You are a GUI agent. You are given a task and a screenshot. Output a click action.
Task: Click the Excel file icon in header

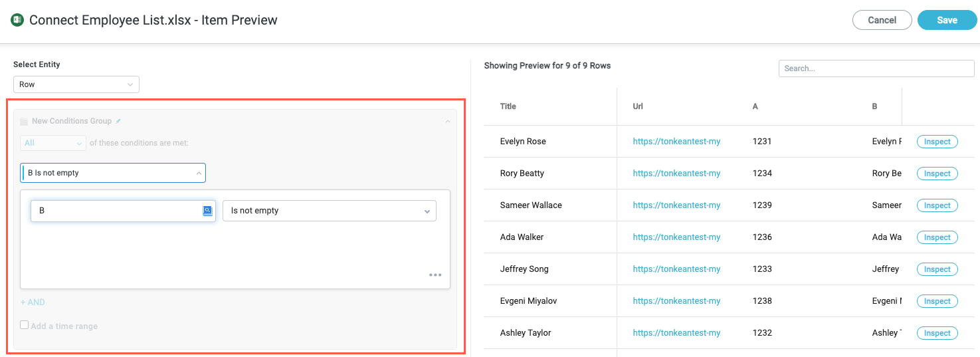coord(17,20)
